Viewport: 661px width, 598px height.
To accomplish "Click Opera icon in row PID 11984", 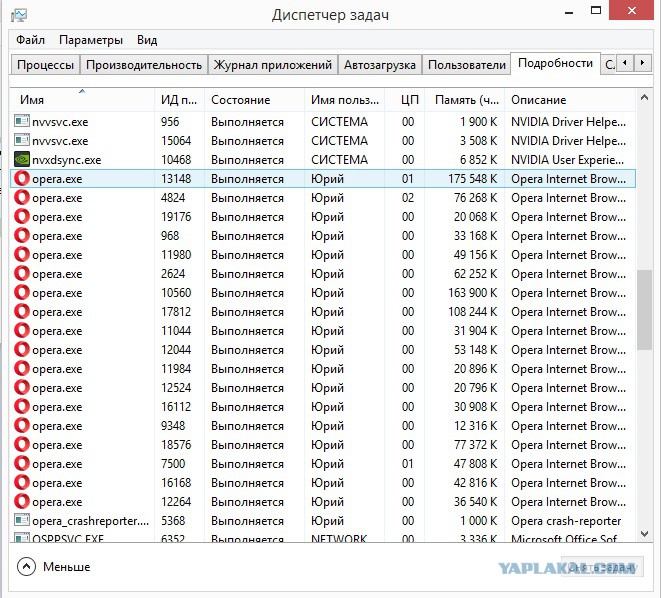I will tap(22, 368).
